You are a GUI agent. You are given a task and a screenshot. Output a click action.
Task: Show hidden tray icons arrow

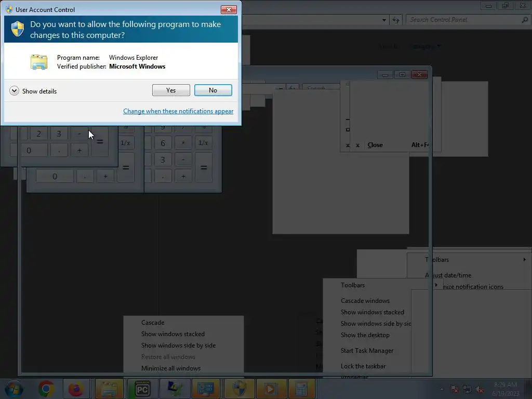[442, 389]
